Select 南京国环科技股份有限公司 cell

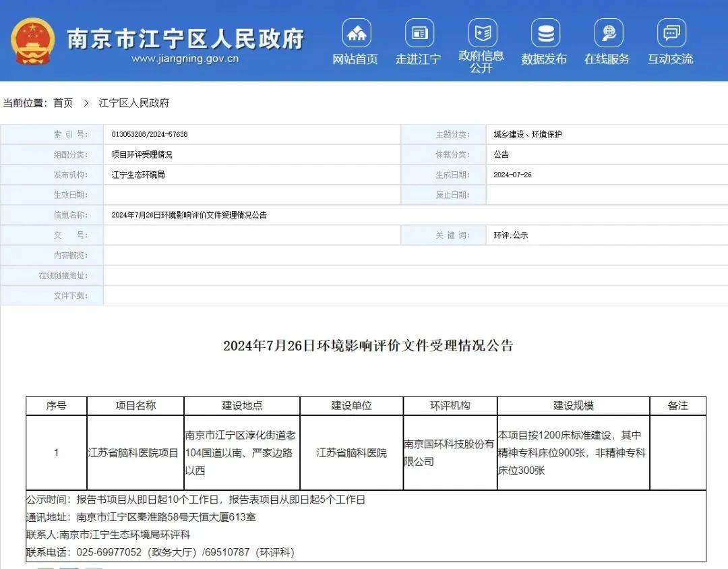click(x=450, y=453)
